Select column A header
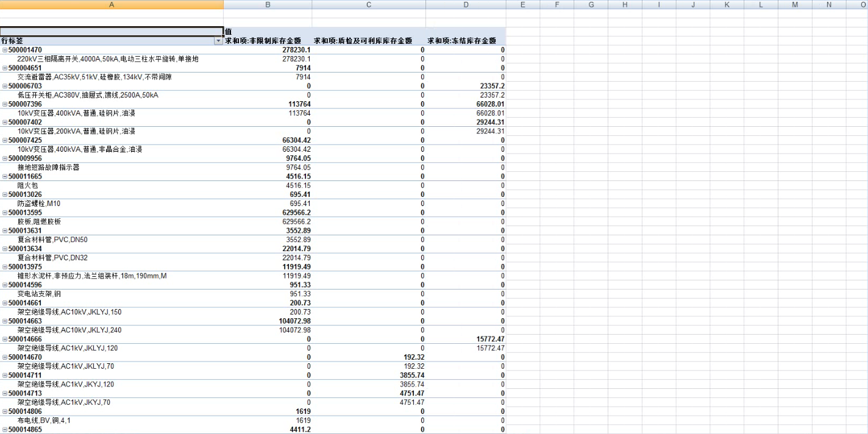The width and height of the screenshot is (868, 434). click(x=112, y=4)
